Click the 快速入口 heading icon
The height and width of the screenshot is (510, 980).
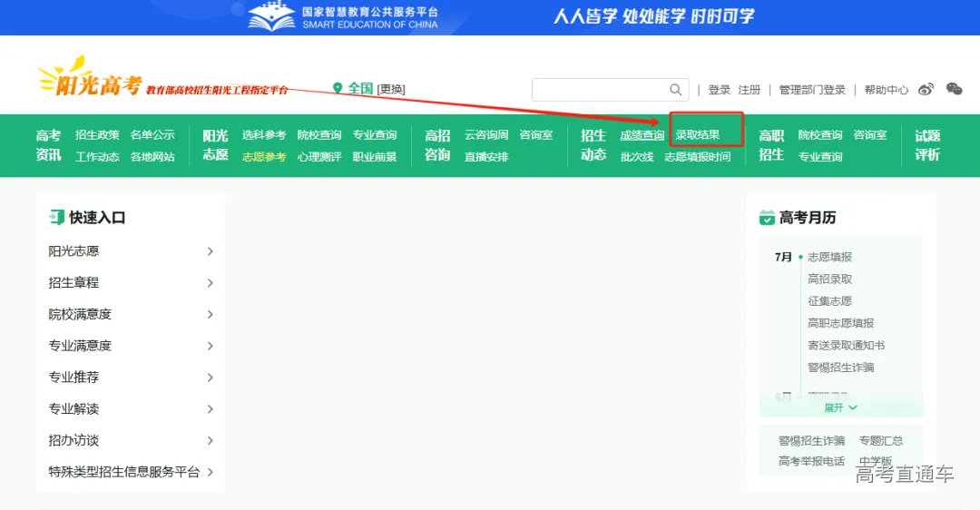click(57, 218)
